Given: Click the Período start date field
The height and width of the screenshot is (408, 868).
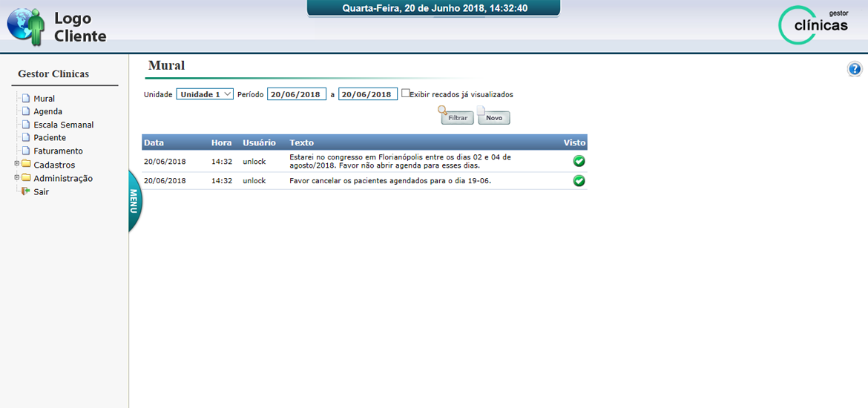Looking at the screenshot, I should (297, 94).
